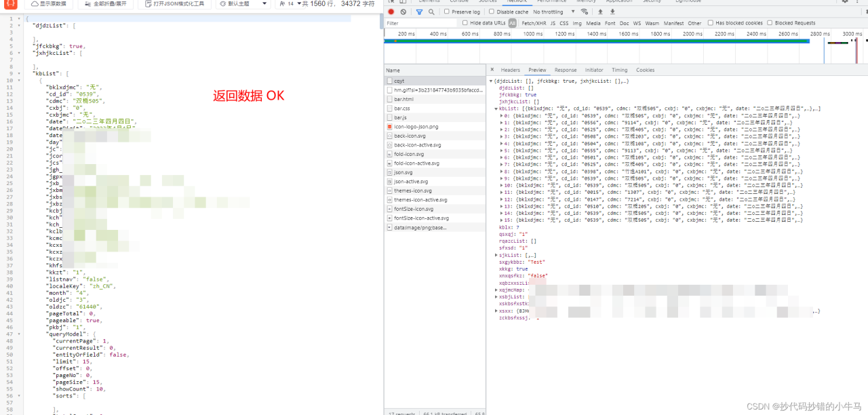Image resolution: width=868 pixels, height=415 pixels.
Task: Switch to the Response tab
Action: [565, 70]
